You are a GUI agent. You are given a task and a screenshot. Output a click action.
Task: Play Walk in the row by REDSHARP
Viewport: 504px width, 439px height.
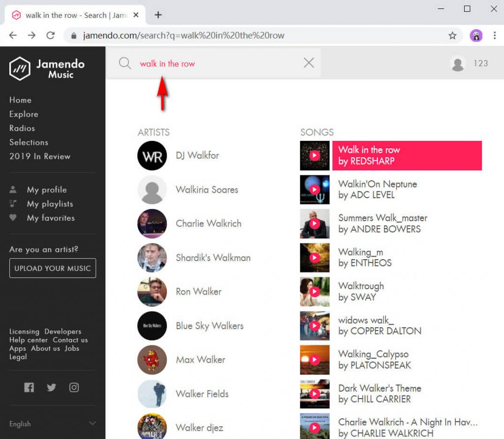(315, 156)
